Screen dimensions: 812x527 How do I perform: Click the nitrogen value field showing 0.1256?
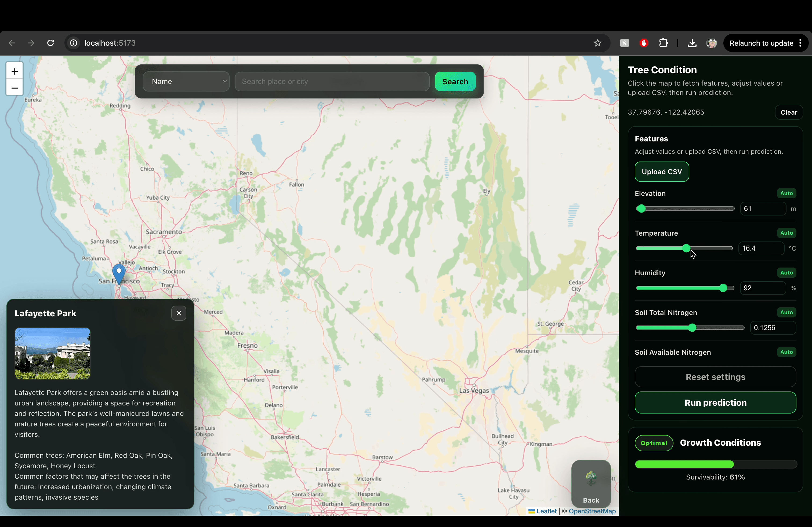coord(773,328)
